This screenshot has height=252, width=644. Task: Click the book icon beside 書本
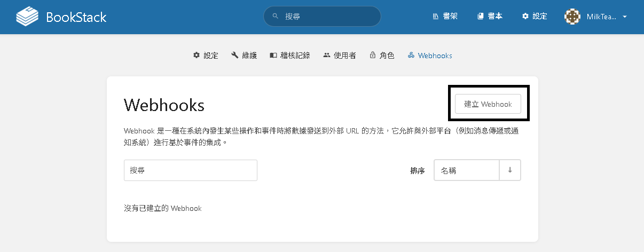coord(481,17)
